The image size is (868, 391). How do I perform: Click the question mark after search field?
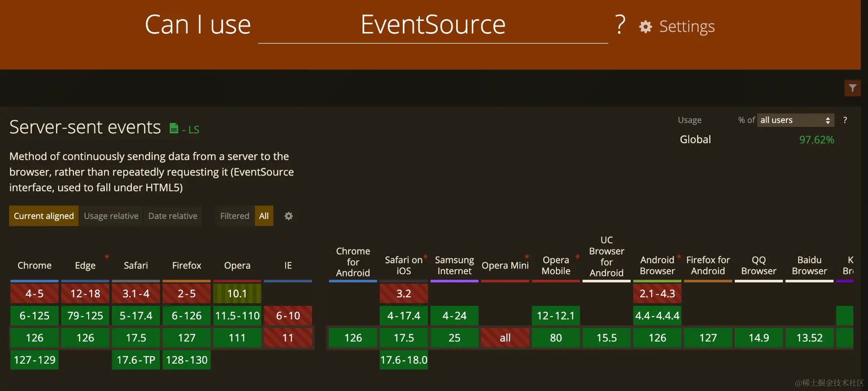(x=620, y=24)
